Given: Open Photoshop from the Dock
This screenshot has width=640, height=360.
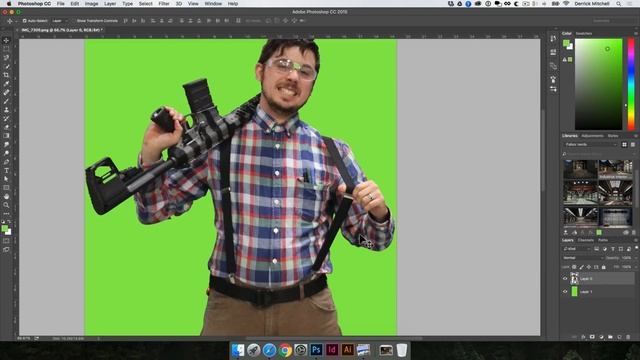Looking at the screenshot, I should (x=316, y=350).
